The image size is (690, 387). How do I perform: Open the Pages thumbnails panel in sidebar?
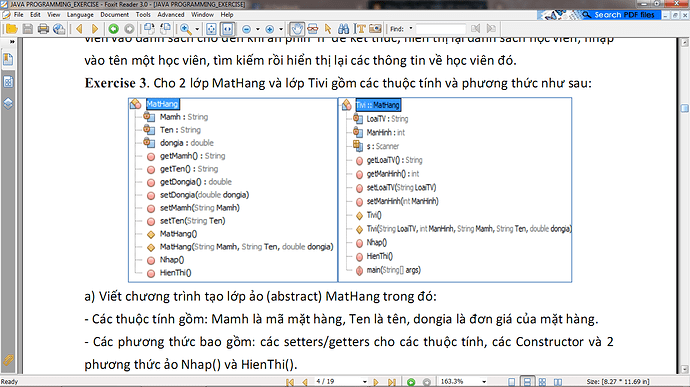[x=8, y=82]
